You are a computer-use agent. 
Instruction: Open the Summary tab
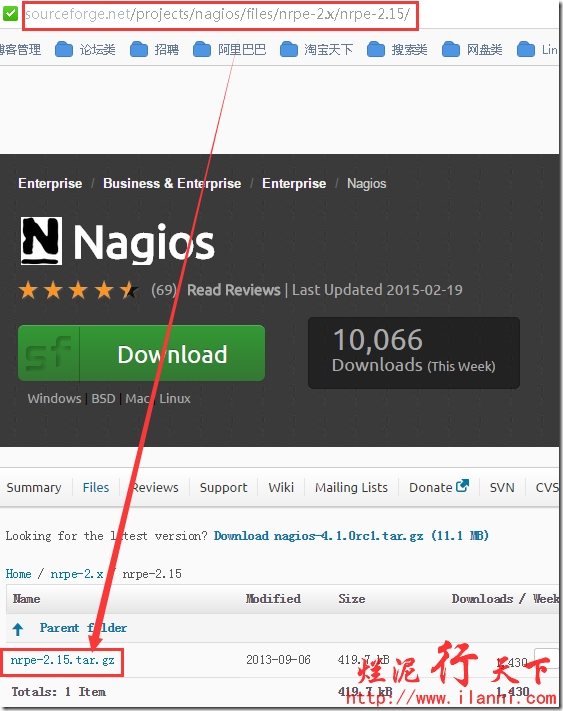pos(34,487)
